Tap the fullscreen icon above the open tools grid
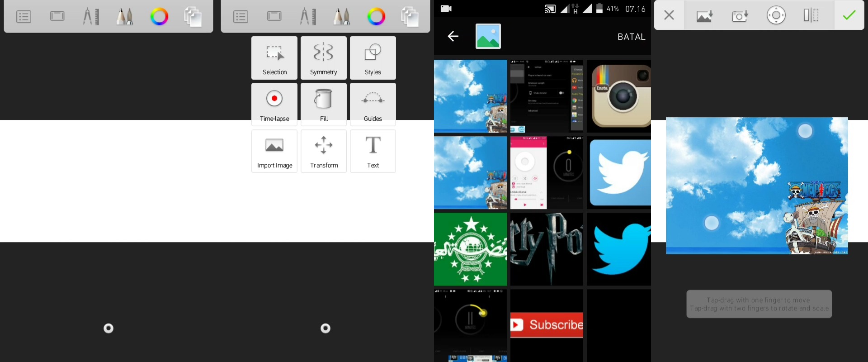 tap(274, 16)
